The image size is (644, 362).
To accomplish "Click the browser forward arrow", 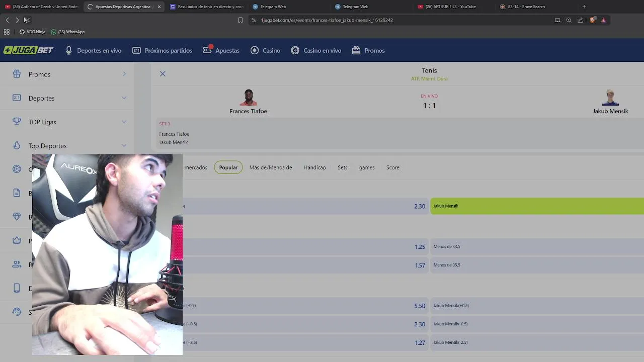I will point(17,20).
